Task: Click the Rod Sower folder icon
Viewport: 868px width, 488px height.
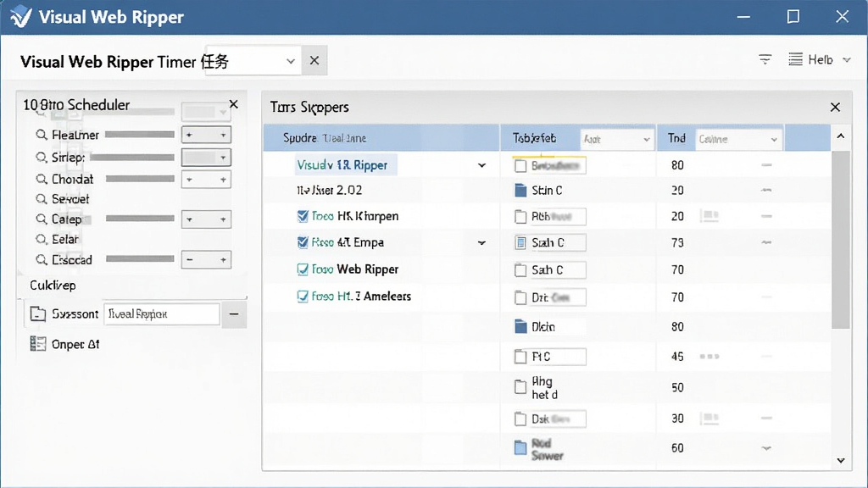Action: [x=520, y=447]
